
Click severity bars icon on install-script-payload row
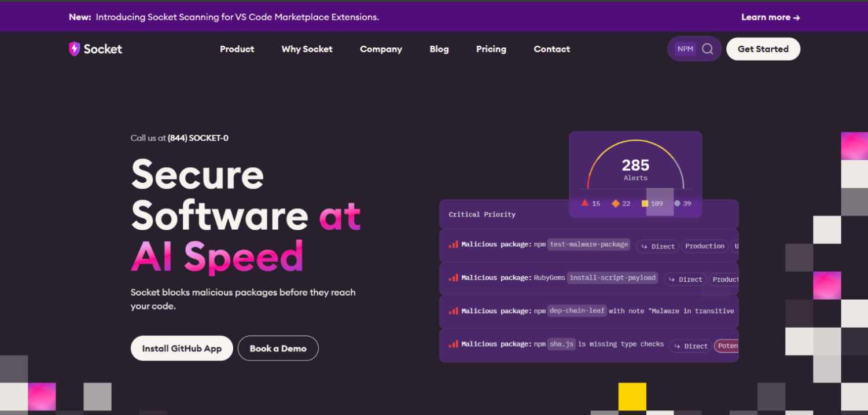point(453,278)
